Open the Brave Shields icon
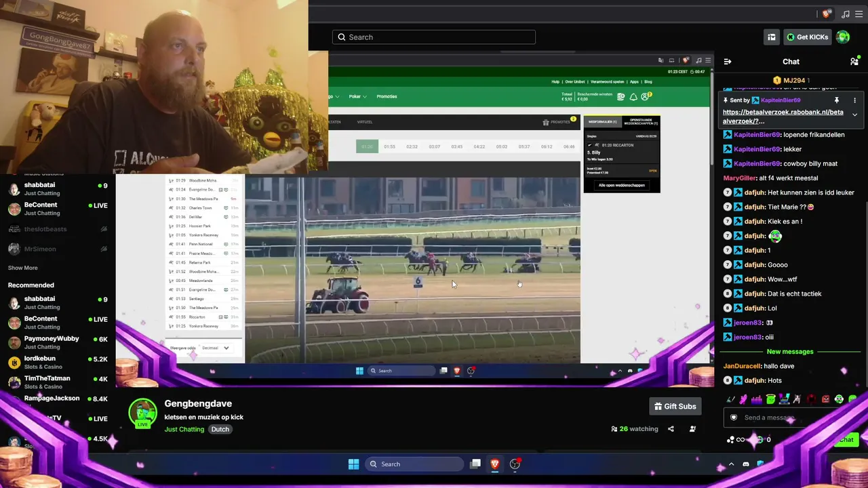Viewport: 868px width, 488px height. pos(827,14)
